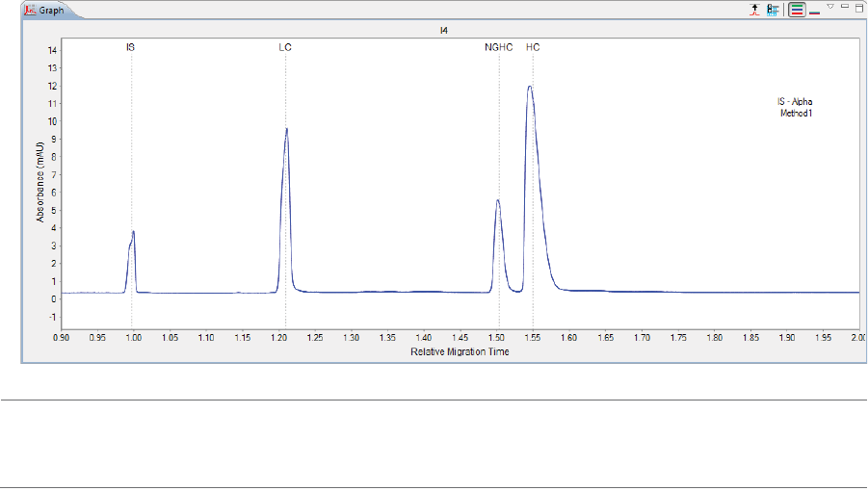Maximize the Graph panel
This screenshot has height=491, width=868.
[859, 7]
